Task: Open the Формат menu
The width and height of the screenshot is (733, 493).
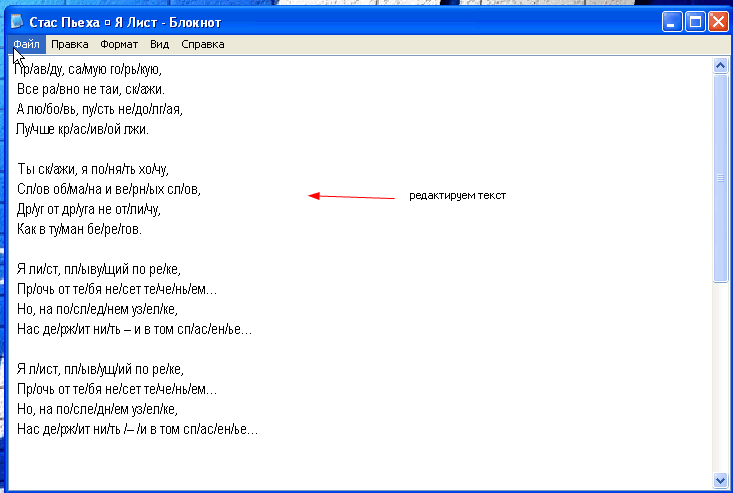Action: [x=119, y=44]
